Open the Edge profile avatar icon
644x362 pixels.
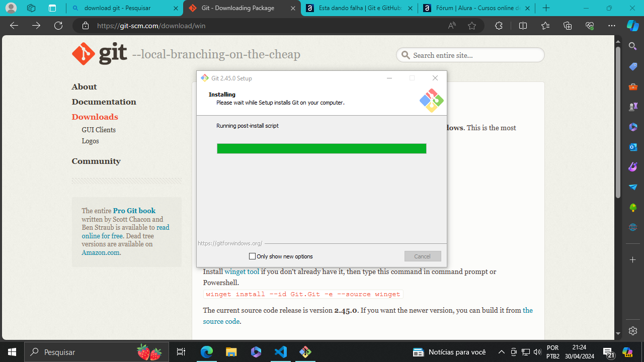point(11,8)
